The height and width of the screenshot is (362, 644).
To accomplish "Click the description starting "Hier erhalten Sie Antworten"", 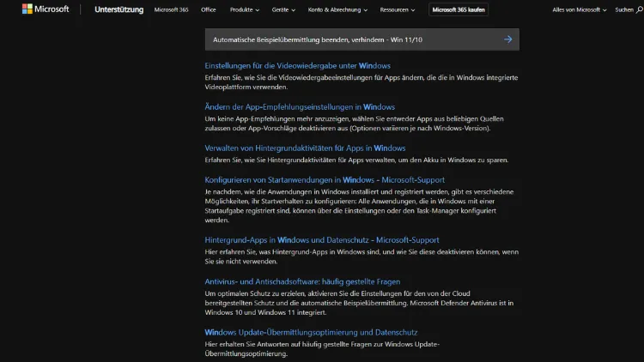I will coord(322,349).
